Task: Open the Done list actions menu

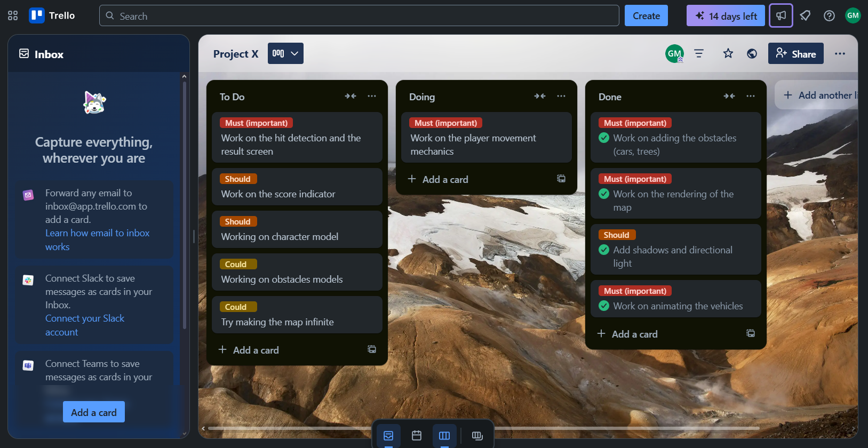Action: pyautogui.click(x=751, y=97)
